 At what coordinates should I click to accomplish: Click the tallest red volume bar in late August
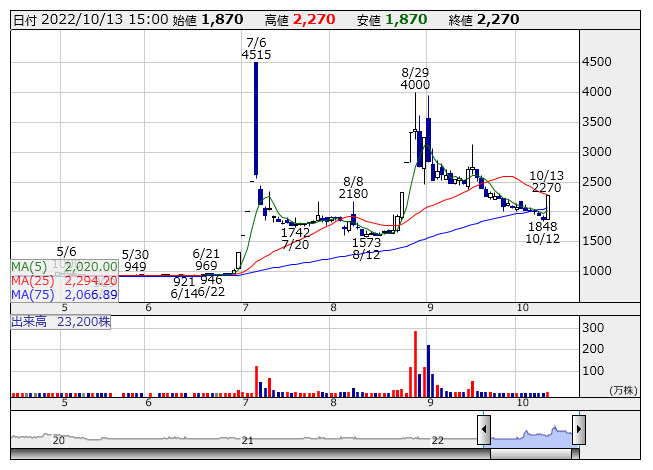(415, 364)
